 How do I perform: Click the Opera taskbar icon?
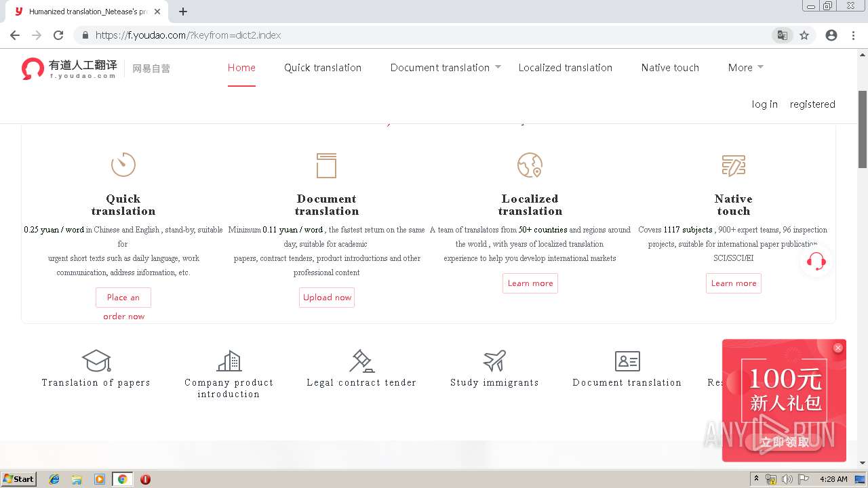pos(145,479)
